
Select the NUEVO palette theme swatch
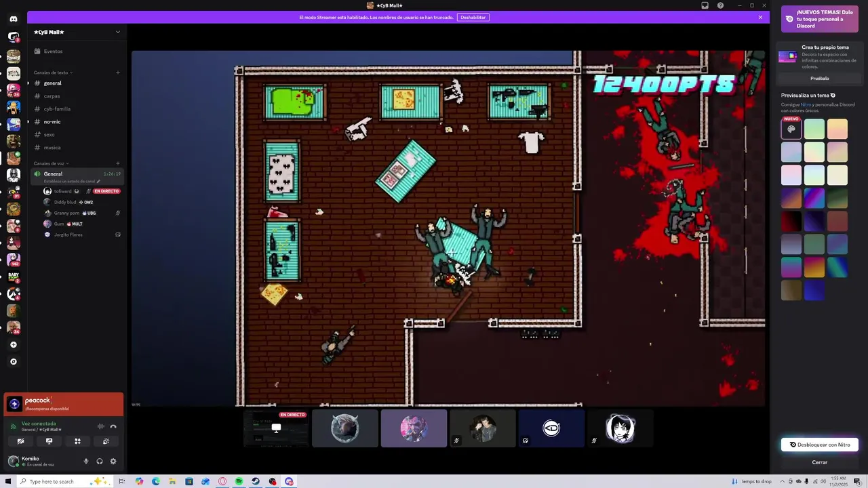coord(791,129)
